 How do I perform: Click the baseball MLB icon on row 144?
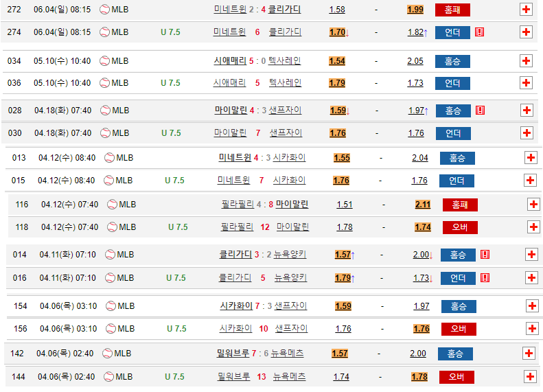point(108,376)
